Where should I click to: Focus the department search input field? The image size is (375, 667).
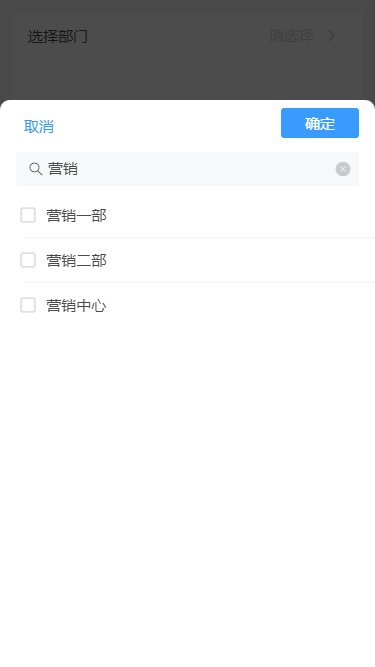coord(188,169)
